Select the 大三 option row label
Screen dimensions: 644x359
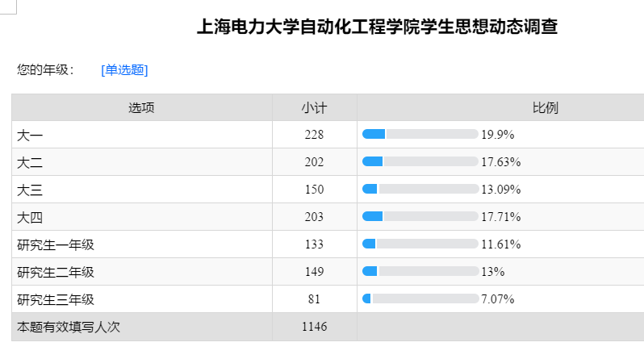point(30,190)
